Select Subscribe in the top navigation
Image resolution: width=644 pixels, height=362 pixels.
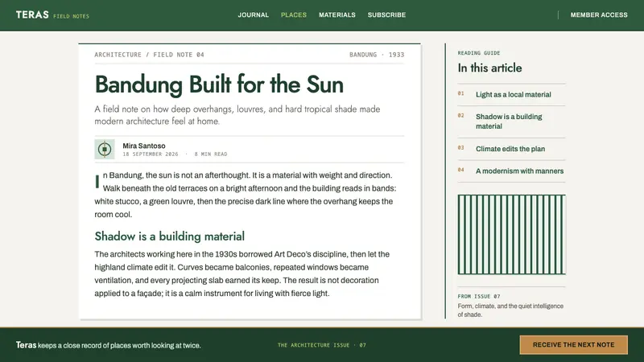[386, 14]
